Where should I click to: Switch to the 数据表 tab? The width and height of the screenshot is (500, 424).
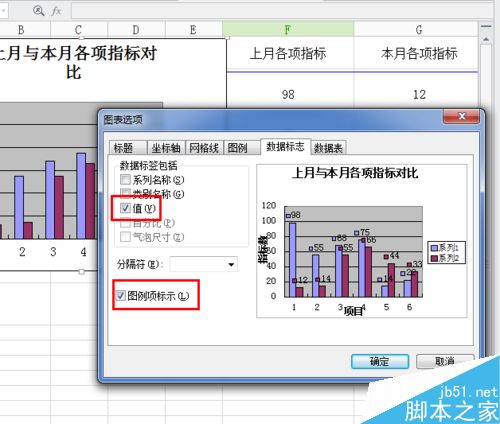point(329,148)
